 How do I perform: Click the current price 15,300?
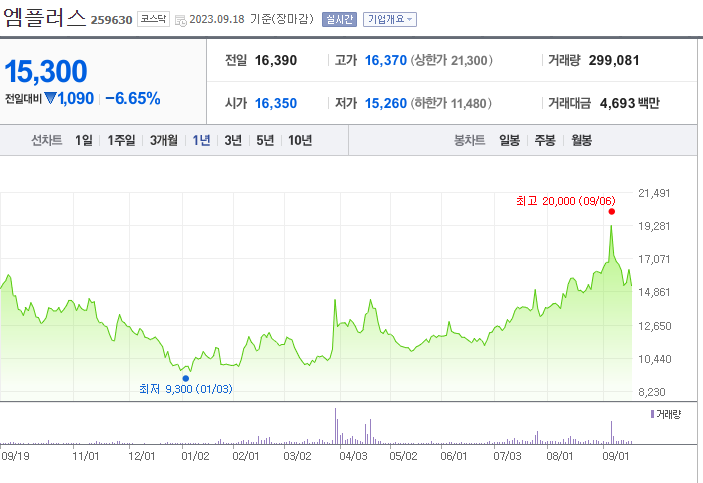[46, 71]
